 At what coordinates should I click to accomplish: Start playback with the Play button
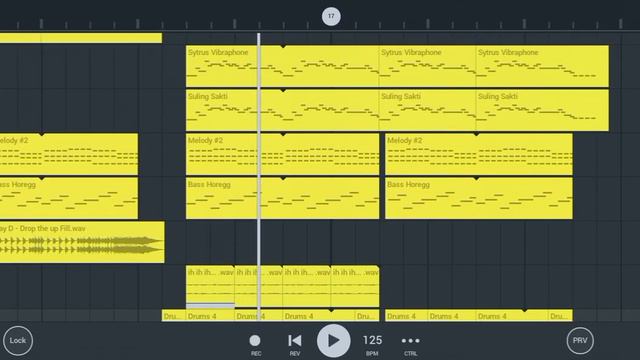333,340
